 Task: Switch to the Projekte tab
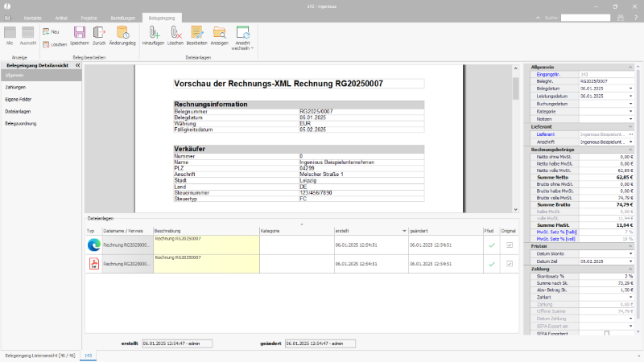[x=89, y=18]
